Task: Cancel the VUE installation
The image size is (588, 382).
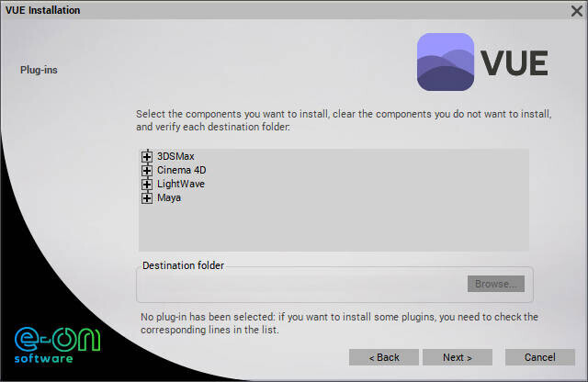Action: point(540,357)
